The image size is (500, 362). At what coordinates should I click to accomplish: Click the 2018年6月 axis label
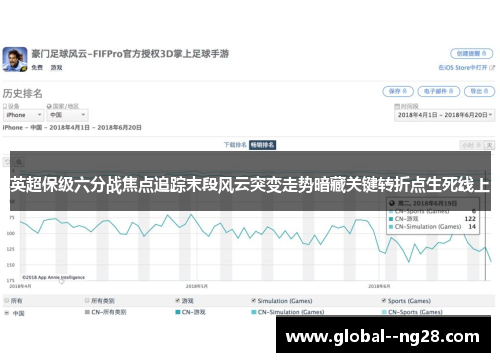(x=379, y=286)
